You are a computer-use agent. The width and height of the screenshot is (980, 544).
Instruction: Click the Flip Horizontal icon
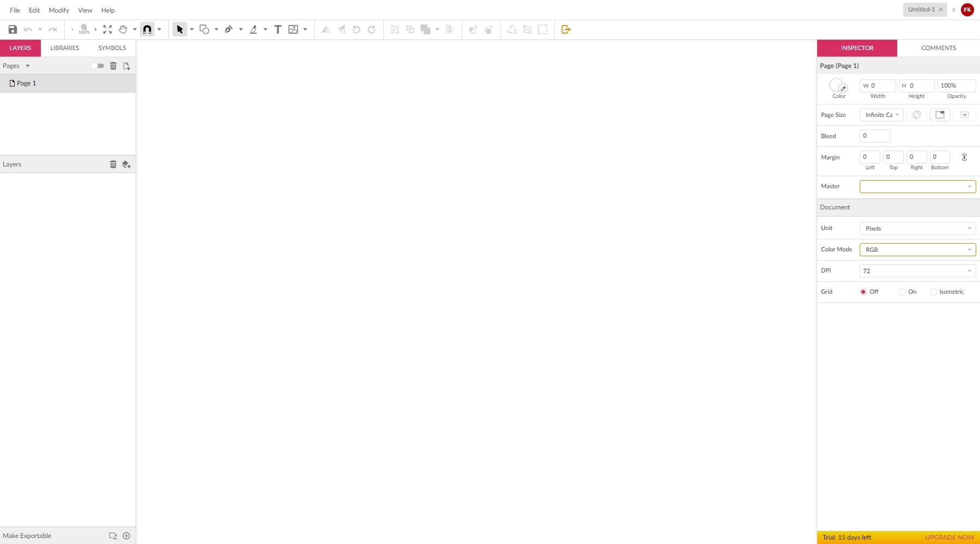pos(326,29)
